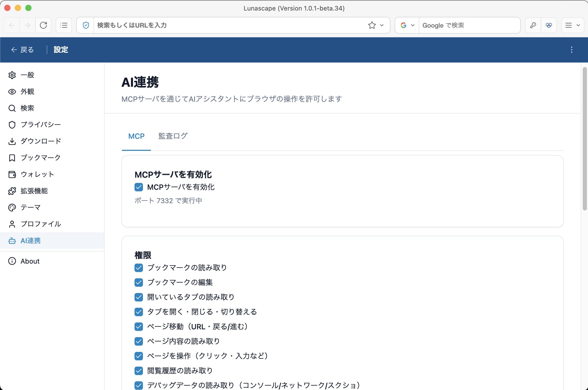The width and height of the screenshot is (588, 390).
Task: Click the browser back arrow button
Action: point(12,25)
